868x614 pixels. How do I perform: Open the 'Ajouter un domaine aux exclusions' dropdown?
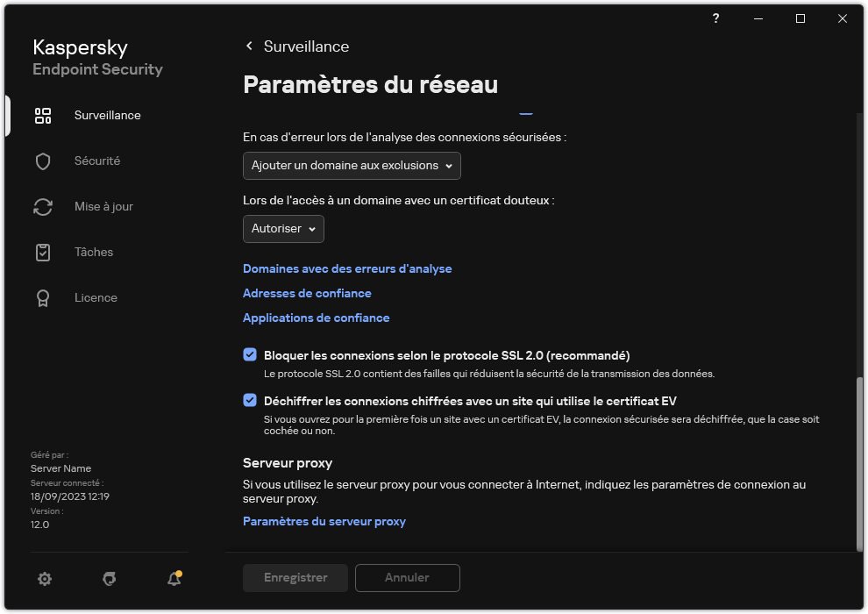pos(351,166)
